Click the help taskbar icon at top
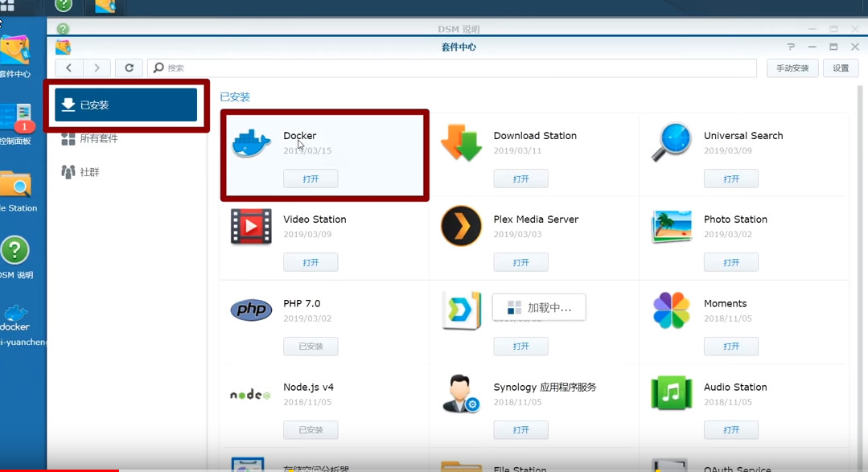 pos(64,6)
